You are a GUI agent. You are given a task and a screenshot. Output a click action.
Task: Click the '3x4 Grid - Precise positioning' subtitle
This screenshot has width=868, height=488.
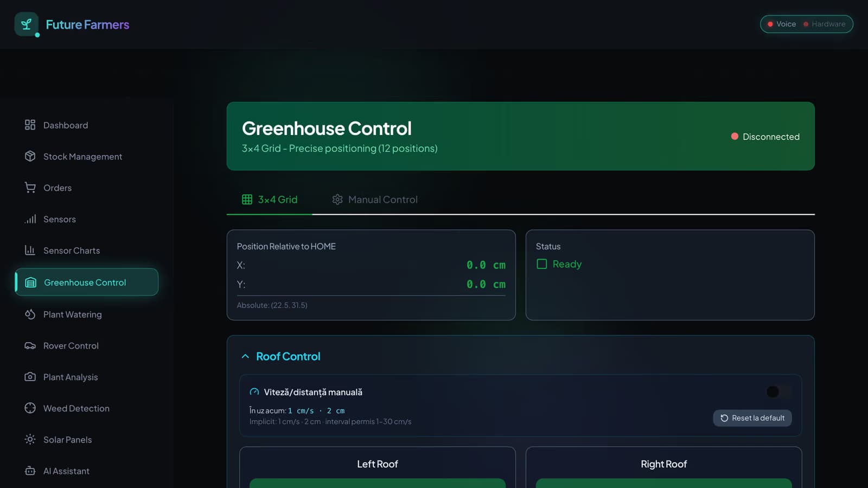(340, 148)
